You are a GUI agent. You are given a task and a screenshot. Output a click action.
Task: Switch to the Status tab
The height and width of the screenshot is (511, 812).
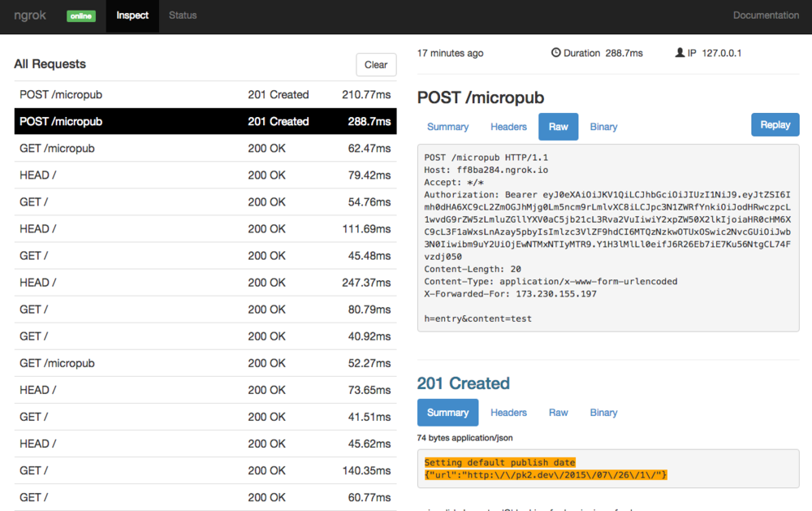tap(183, 15)
